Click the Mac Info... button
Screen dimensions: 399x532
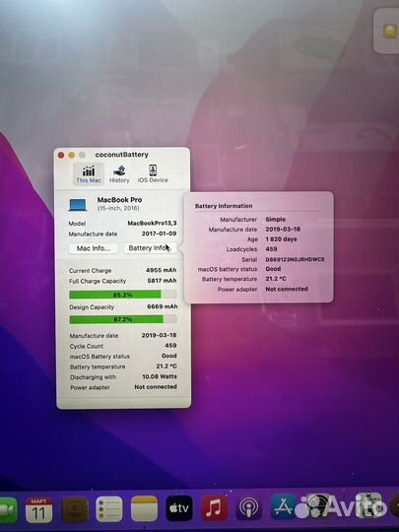coord(94,248)
